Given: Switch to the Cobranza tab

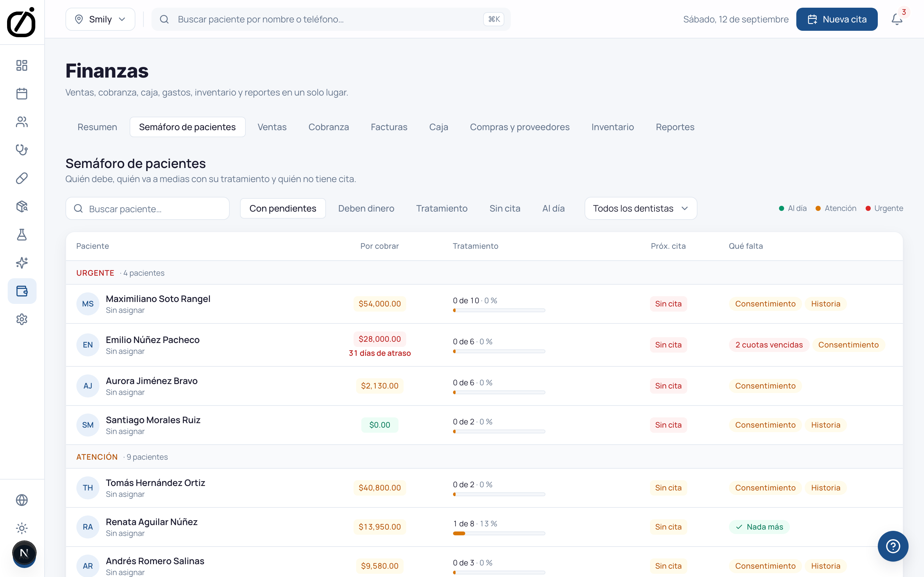Looking at the screenshot, I should [x=328, y=127].
